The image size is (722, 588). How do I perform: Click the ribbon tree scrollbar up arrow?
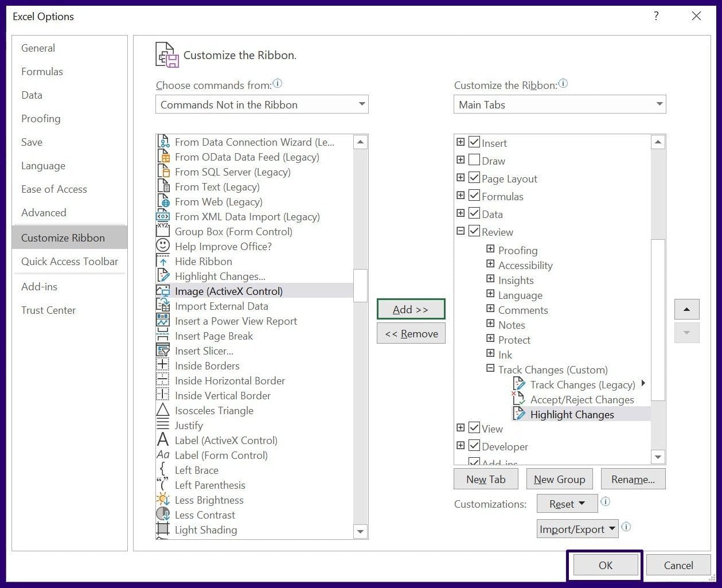[658, 142]
